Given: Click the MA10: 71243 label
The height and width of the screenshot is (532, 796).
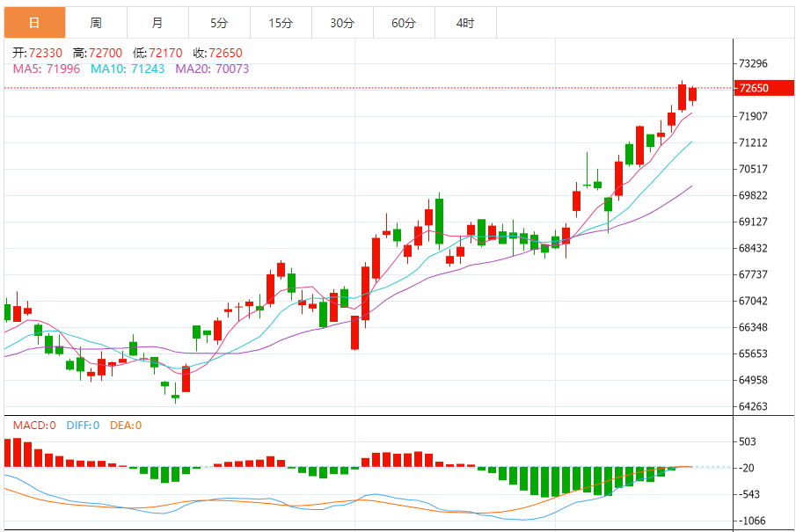Looking at the screenshot, I should [128, 69].
